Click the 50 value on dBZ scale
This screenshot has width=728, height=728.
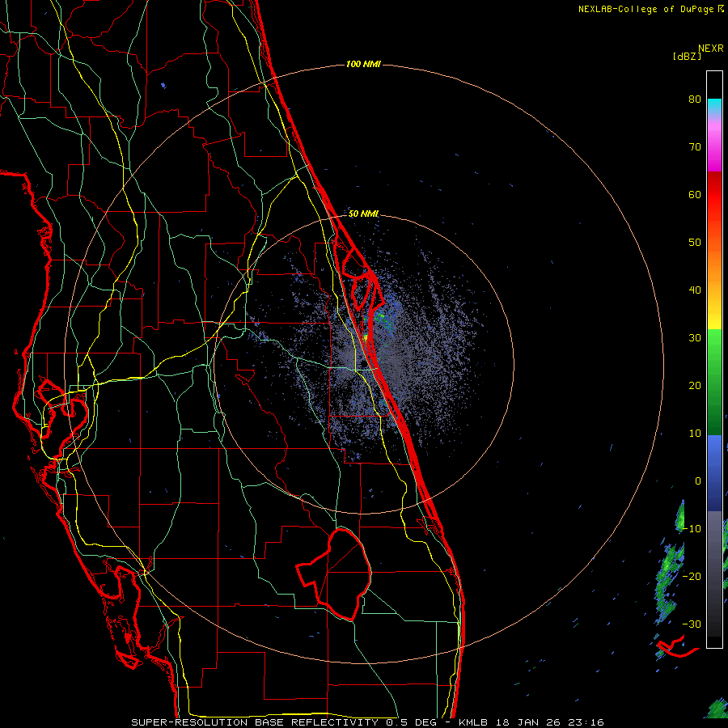click(695, 243)
